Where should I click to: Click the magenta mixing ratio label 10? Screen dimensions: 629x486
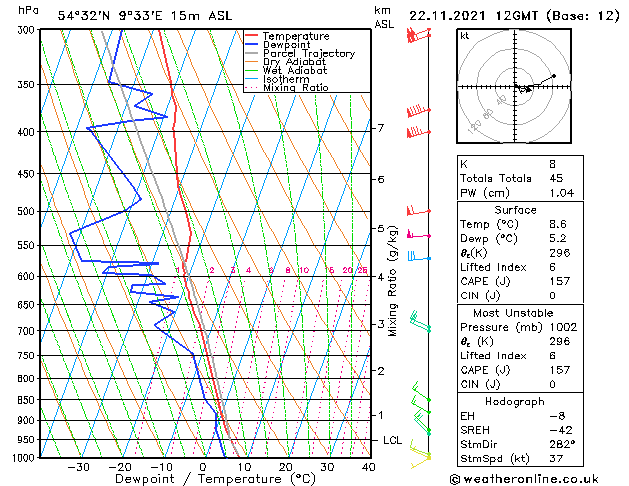pyautogui.click(x=304, y=270)
